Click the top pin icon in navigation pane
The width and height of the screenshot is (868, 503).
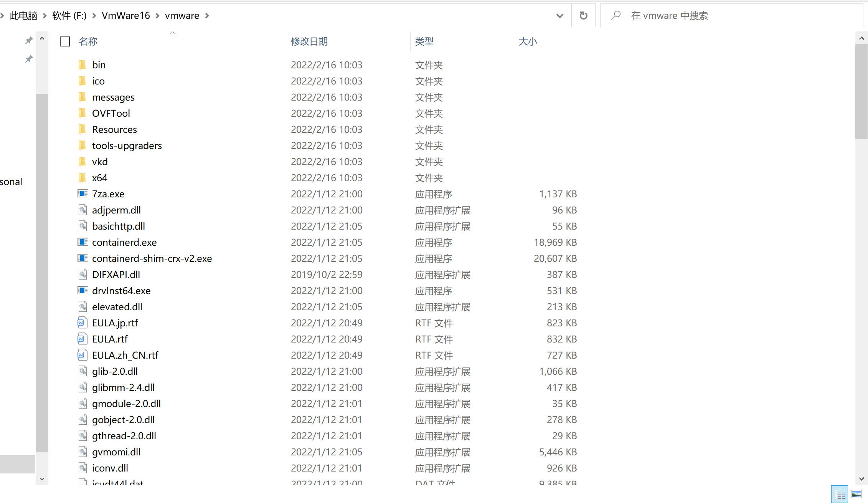pos(29,40)
